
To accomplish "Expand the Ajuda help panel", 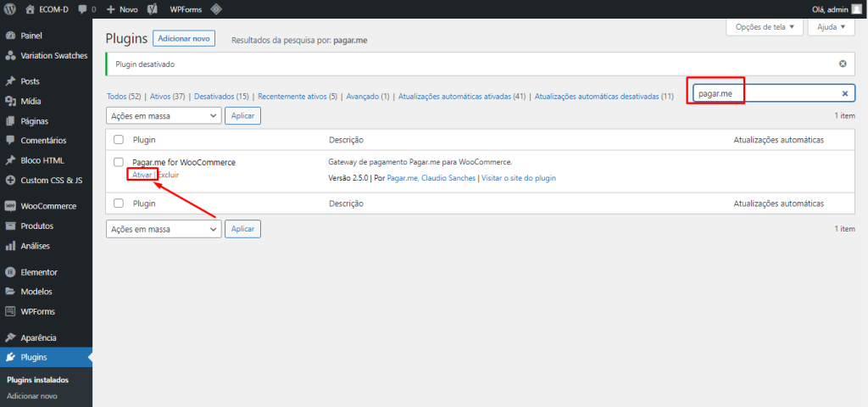I will tap(831, 26).
